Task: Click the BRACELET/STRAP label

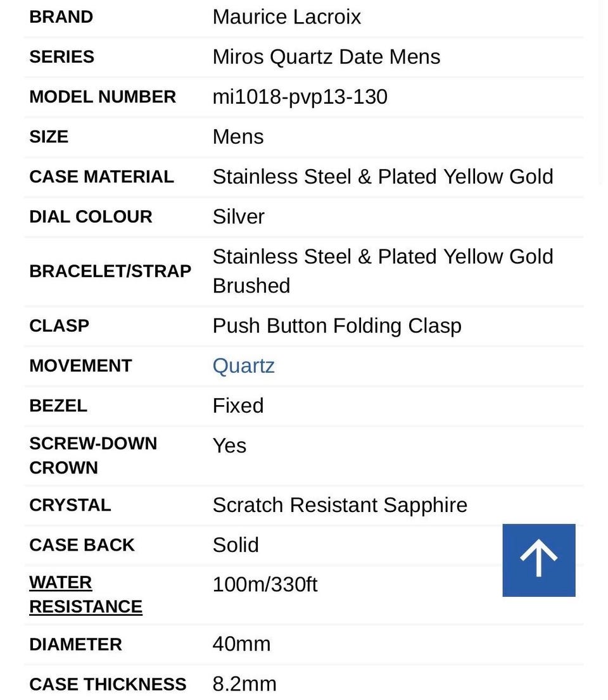Action: [x=110, y=271]
